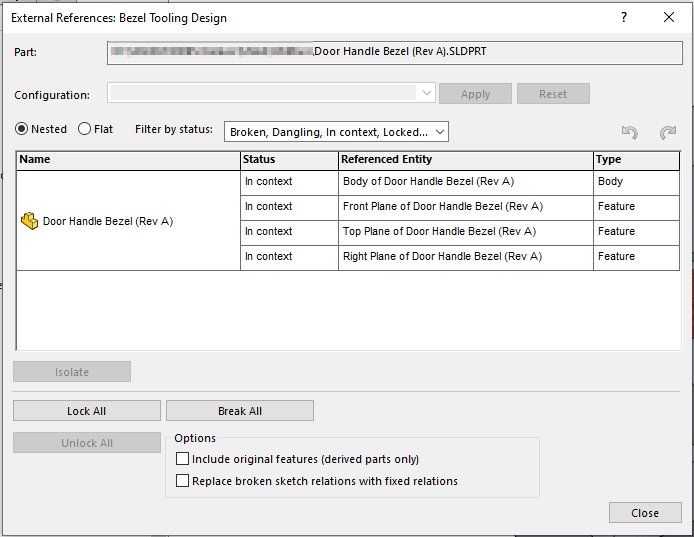Click the Part file path field

pos(395,52)
